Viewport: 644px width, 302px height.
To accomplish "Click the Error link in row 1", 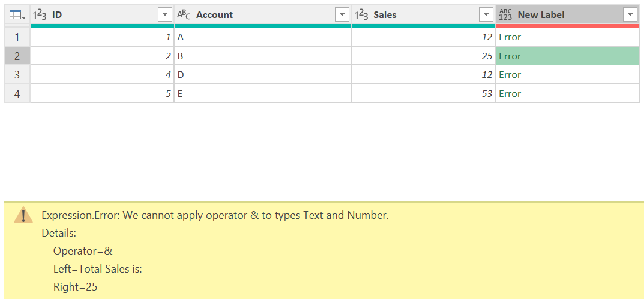I will (x=510, y=37).
